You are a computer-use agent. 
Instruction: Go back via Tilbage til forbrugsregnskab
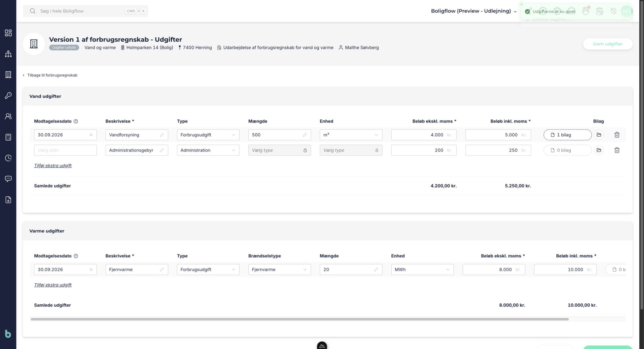(50, 75)
